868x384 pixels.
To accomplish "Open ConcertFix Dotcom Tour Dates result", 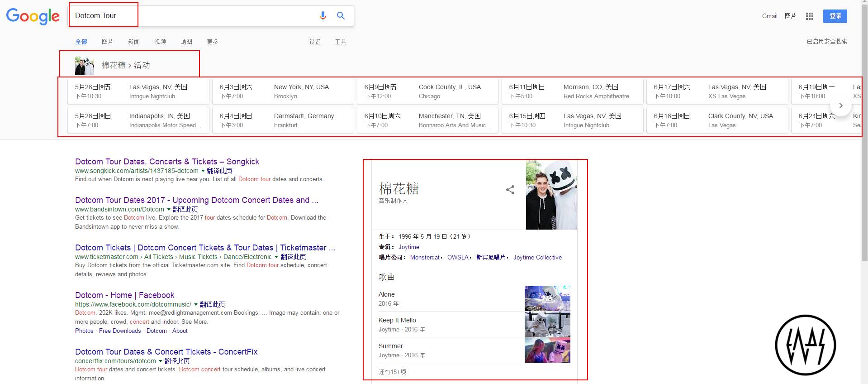I will click(166, 352).
